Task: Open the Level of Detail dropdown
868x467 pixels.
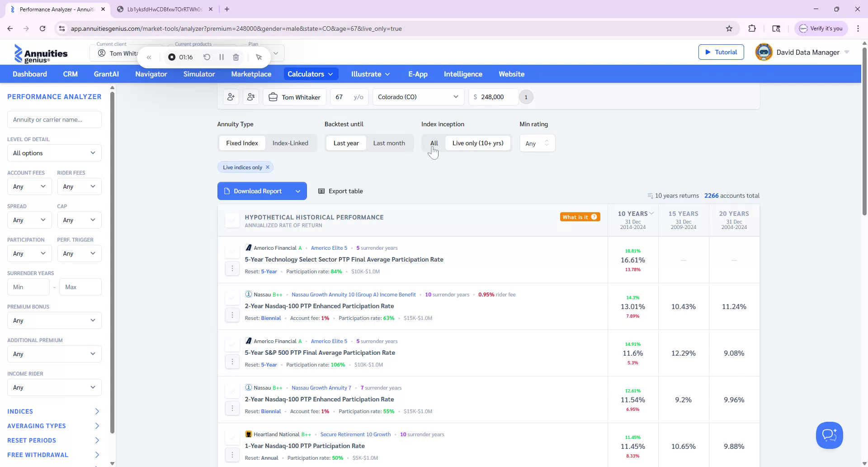Action: tap(54, 153)
